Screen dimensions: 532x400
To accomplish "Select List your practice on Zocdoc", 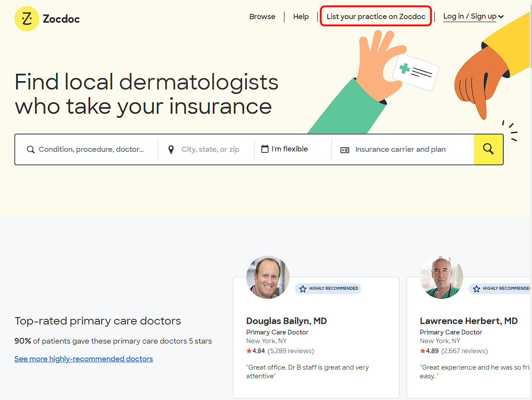I will (x=376, y=16).
